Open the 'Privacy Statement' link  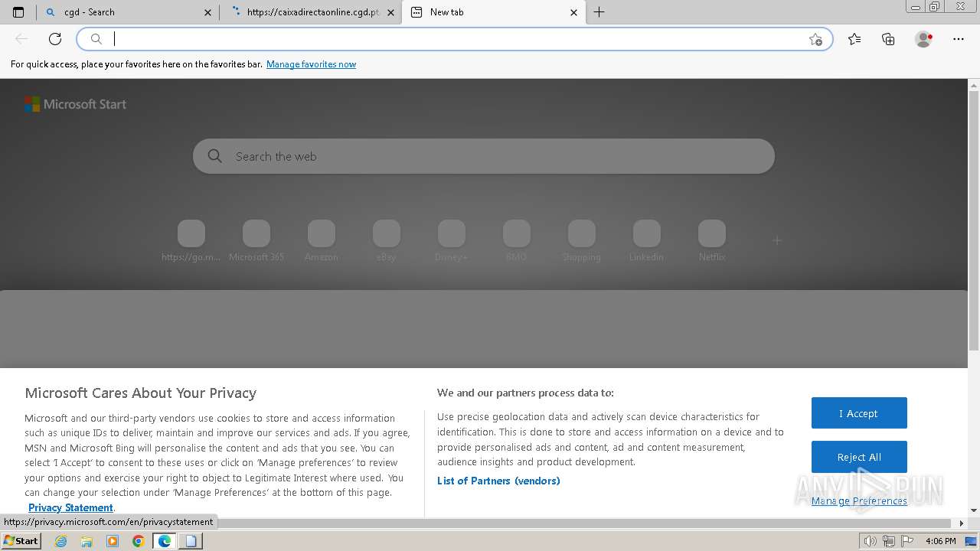tap(70, 507)
